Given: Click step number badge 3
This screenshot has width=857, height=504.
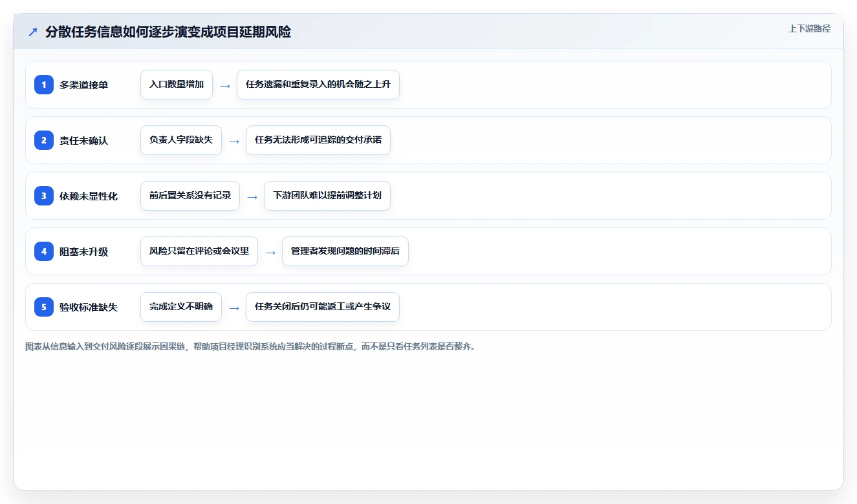Looking at the screenshot, I should 44,196.
